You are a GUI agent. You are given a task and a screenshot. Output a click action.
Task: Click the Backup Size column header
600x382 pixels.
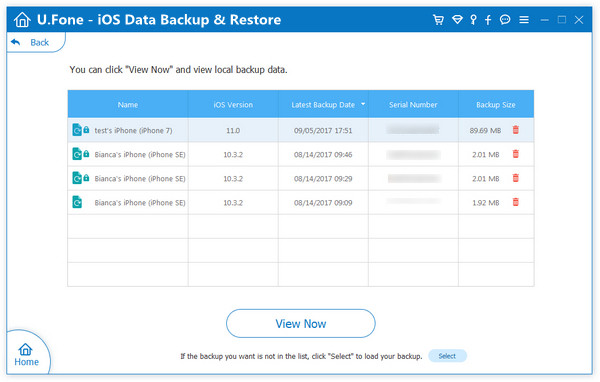[496, 104]
